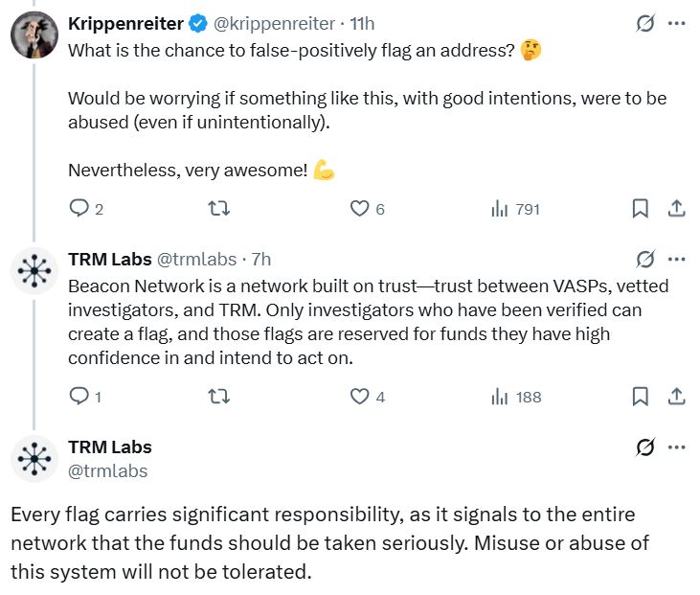The image size is (700, 595).
Task: Bookmark Krippenreiter's tweet
Action: (x=641, y=208)
